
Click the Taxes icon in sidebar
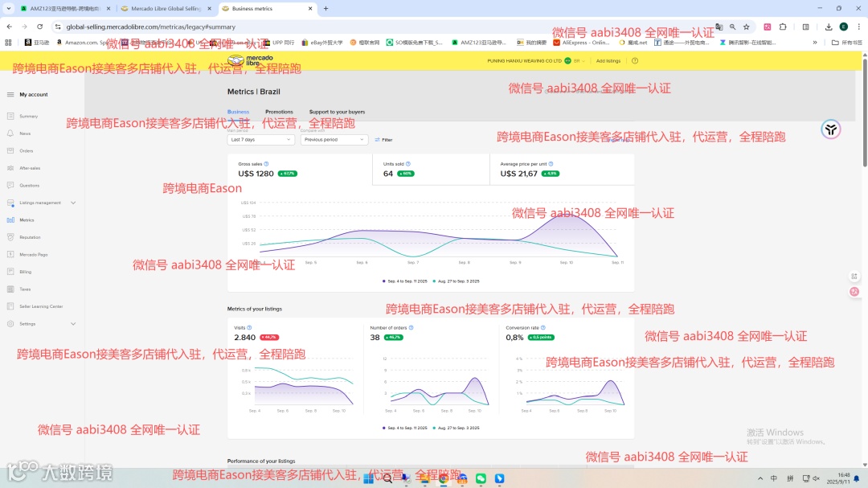click(10, 289)
